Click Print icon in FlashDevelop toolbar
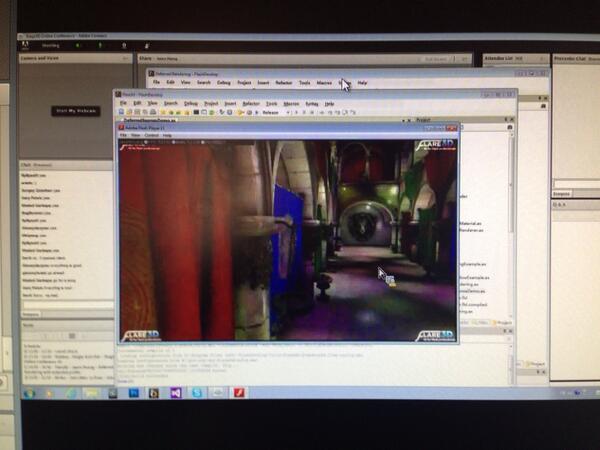Screen dimensions: 600x450 (x=153, y=112)
